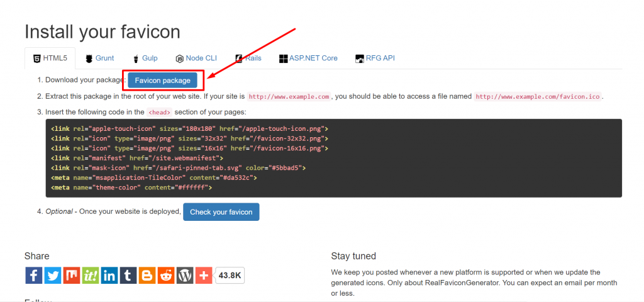The height and width of the screenshot is (302, 644).
Task: Click the theme-color meta line
Action: click(131, 187)
